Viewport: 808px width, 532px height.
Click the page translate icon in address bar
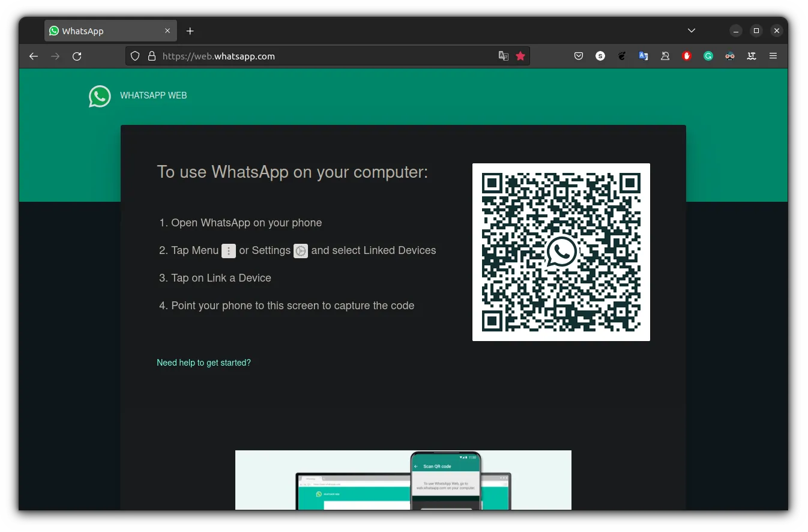pos(503,55)
